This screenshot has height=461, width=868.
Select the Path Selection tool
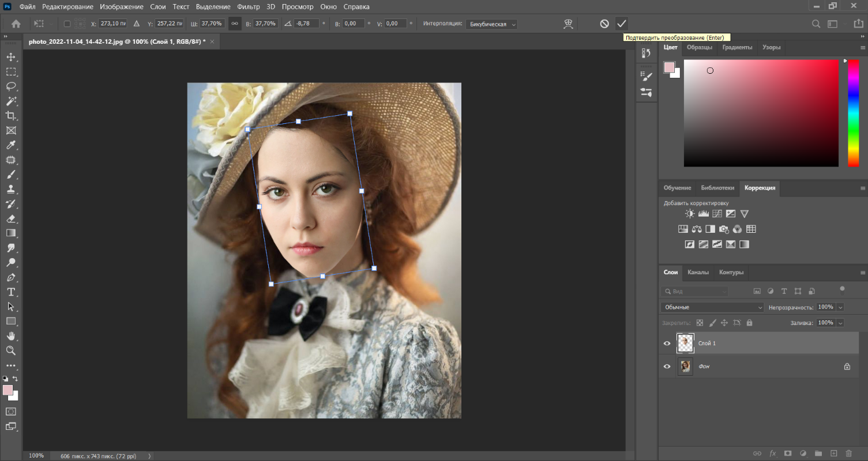point(11,307)
